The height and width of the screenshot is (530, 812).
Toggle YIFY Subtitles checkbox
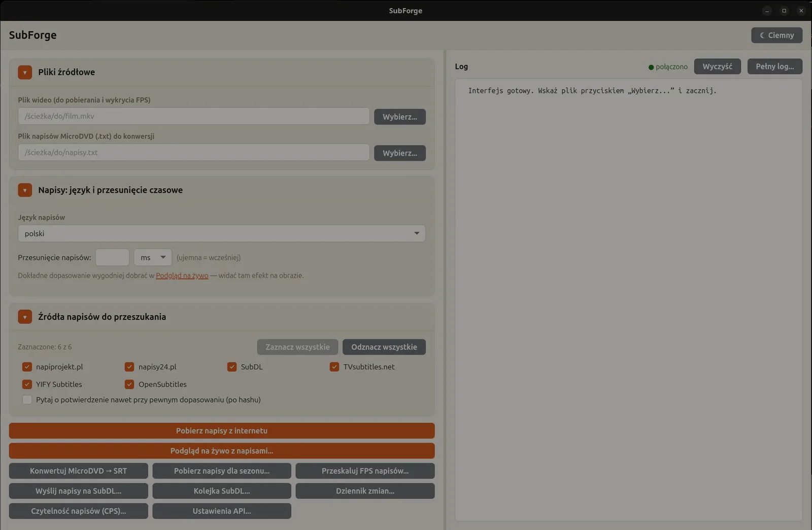[27, 384]
